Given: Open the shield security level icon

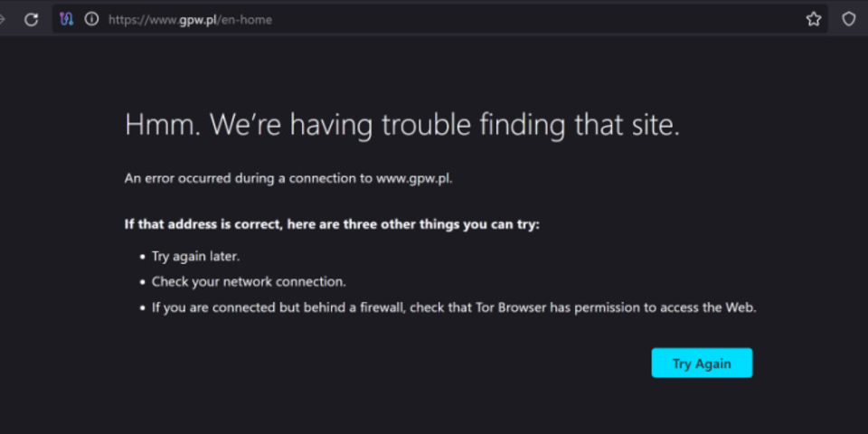Looking at the screenshot, I should (x=849, y=19).
